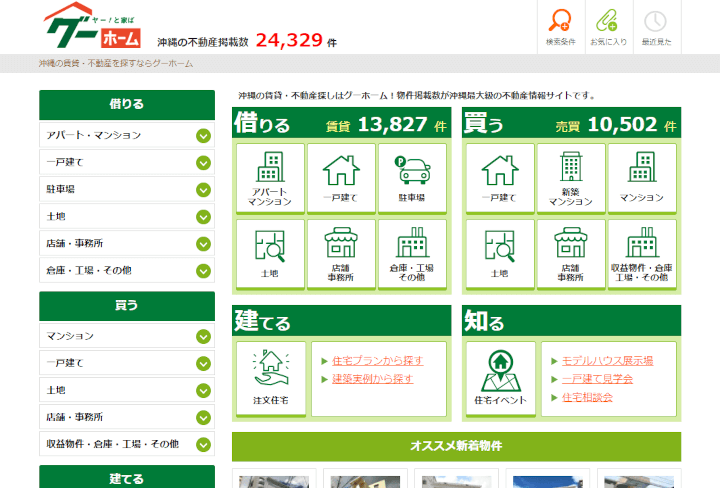Image resolution: width=720 pixels, height=488 pixels.
Task: Select buy 収益物件・倉庫・工場・その他 icon
Action: point(642,254)
